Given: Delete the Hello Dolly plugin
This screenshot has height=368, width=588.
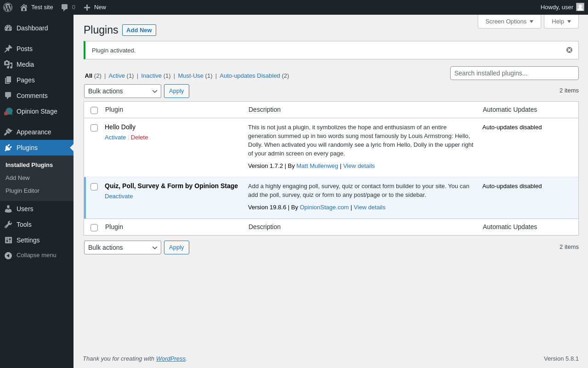Looking at the screenshot, I should click(140, 137).
